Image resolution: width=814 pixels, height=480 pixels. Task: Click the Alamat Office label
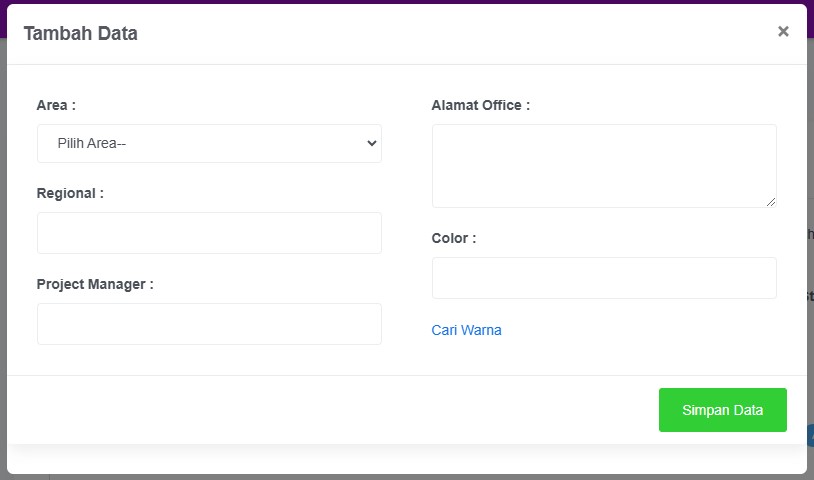pyautogui.click(x=480, y=105)
